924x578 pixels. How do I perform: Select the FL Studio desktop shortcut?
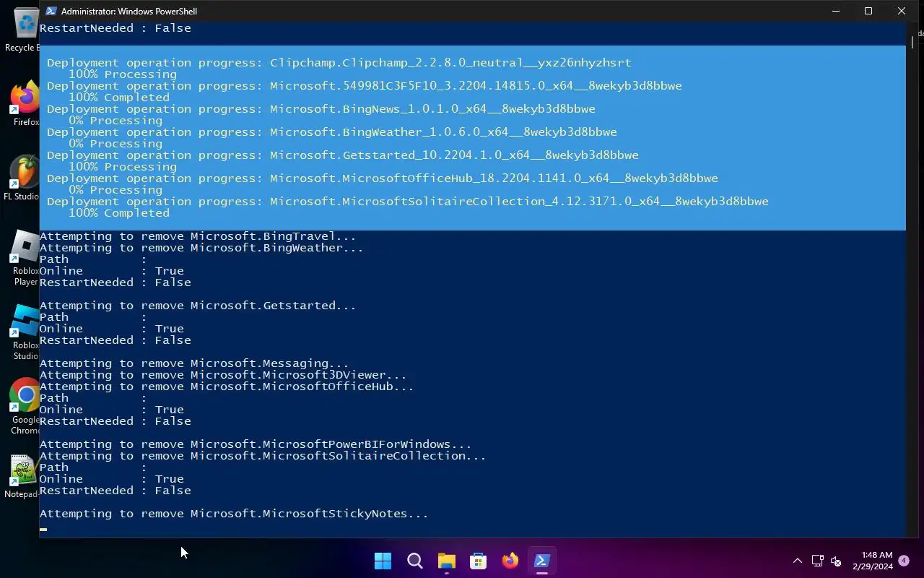tap(23, 178)
